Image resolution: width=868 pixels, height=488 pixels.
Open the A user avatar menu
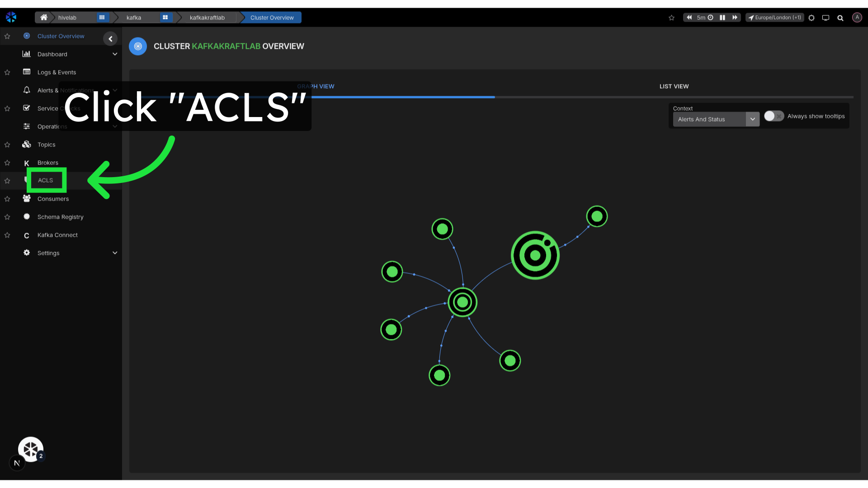click(x=857, y=18)
